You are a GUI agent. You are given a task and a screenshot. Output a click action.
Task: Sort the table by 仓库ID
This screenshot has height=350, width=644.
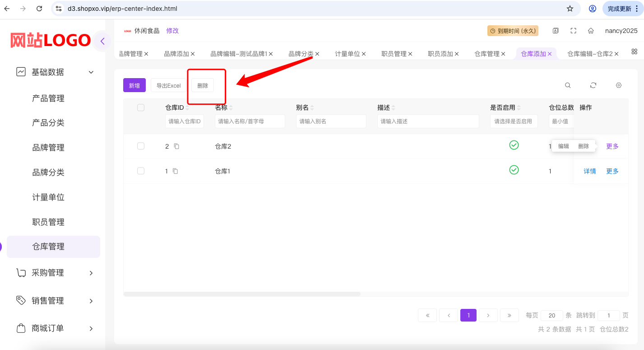187,108
